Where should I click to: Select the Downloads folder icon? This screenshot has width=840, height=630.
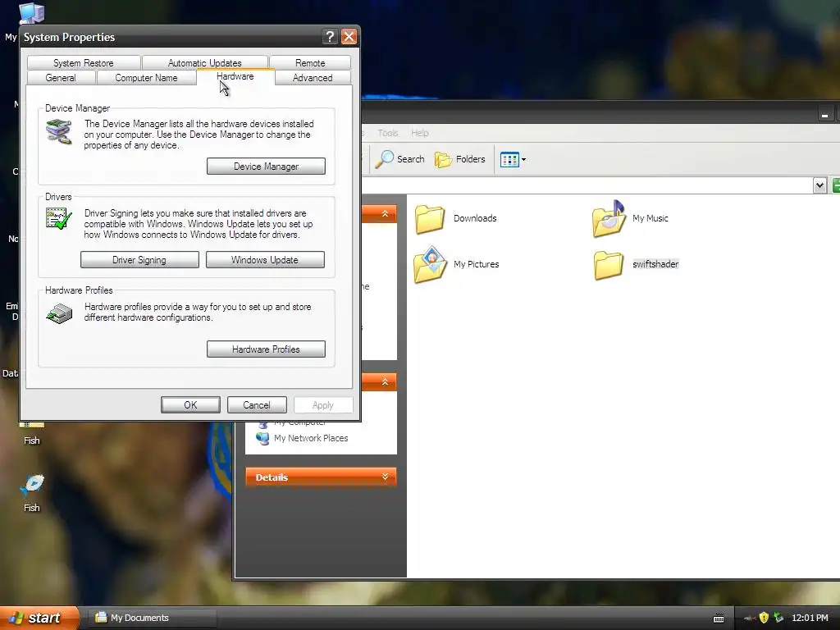[x=430, y=218]
